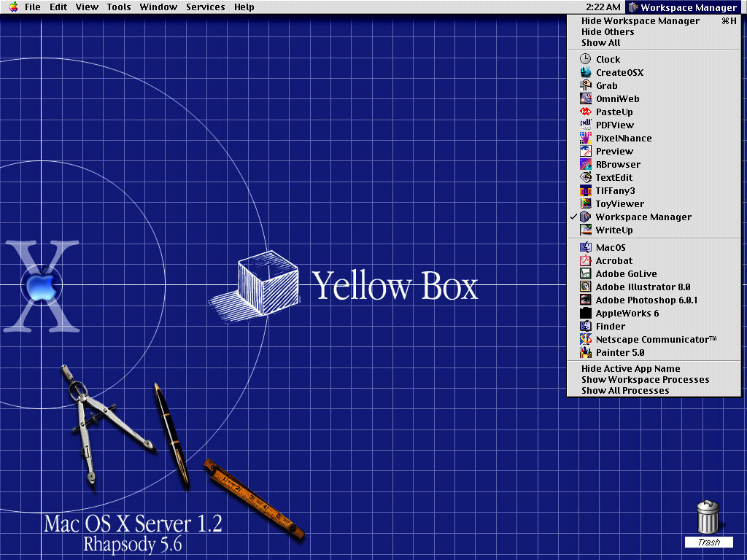Screen dimensions: 747x560
Task: Click the menu bar clock time
Action: click(x=603, y=7)
